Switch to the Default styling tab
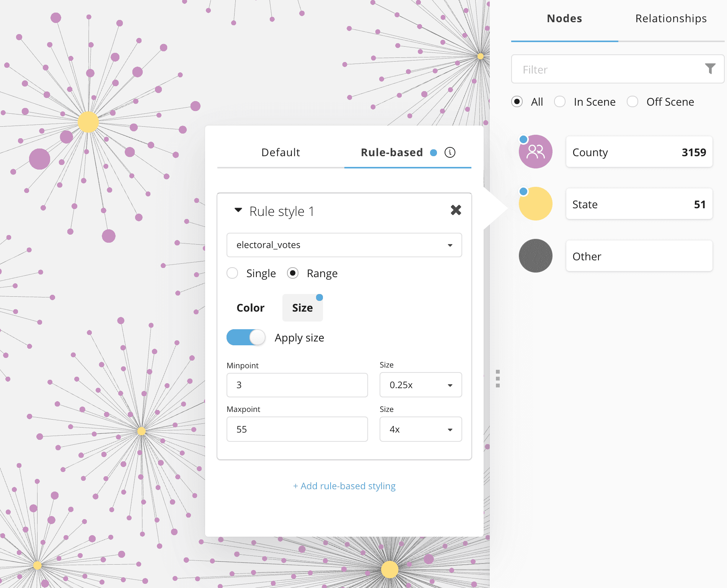The height and width of the screenshot is (588, 727). coord(280,152)
